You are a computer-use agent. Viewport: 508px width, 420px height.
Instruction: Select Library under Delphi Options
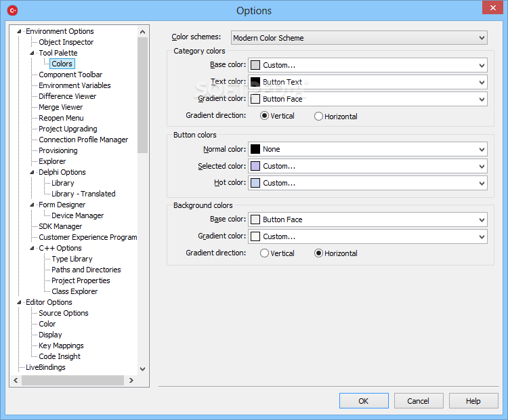click(x=63, y=183)
